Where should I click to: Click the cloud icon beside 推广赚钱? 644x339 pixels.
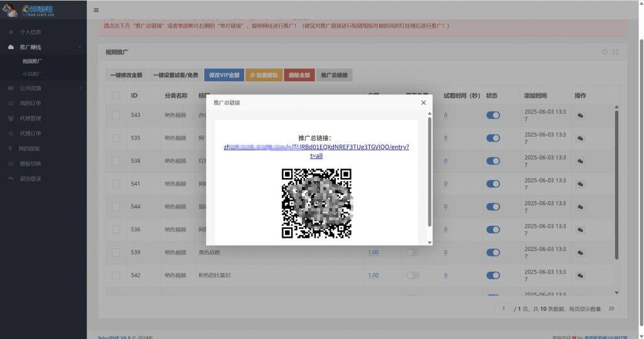pos(11,47)
